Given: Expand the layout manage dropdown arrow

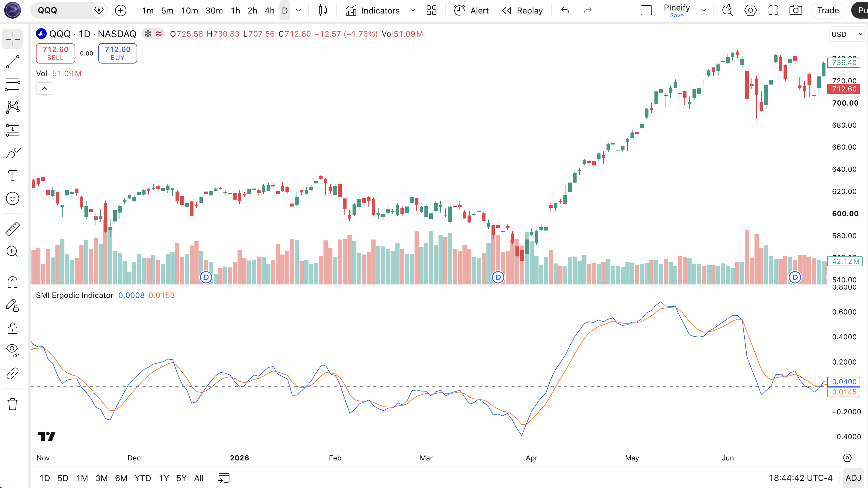Looking at the screenshot, I should [x=704, y=10].
